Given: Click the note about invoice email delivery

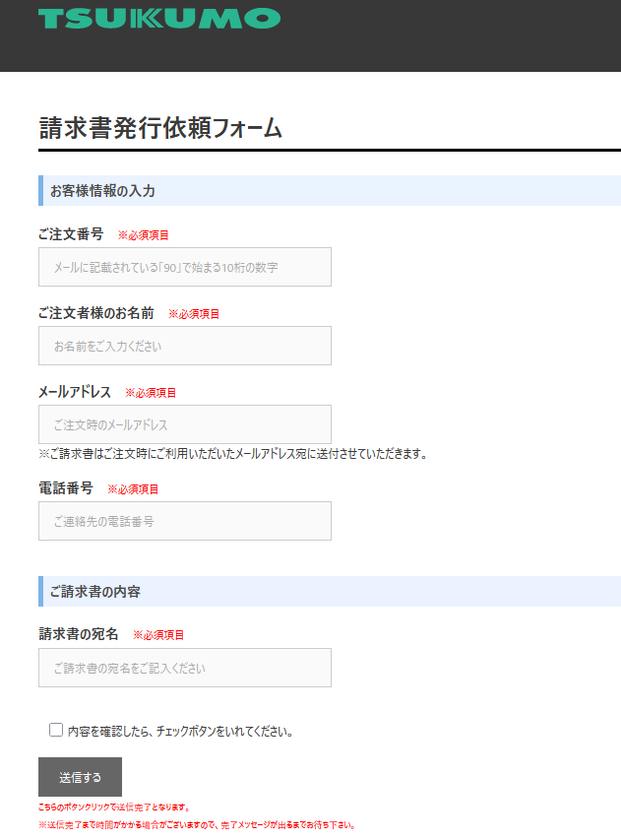Looking at the screenshot, I should 232,454.
